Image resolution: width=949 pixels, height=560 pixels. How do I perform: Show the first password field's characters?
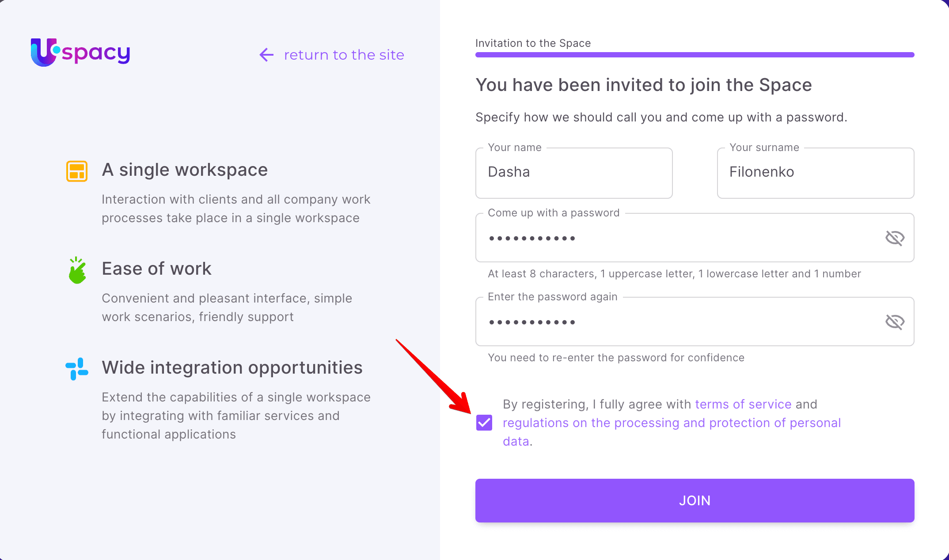coord(895,238)
